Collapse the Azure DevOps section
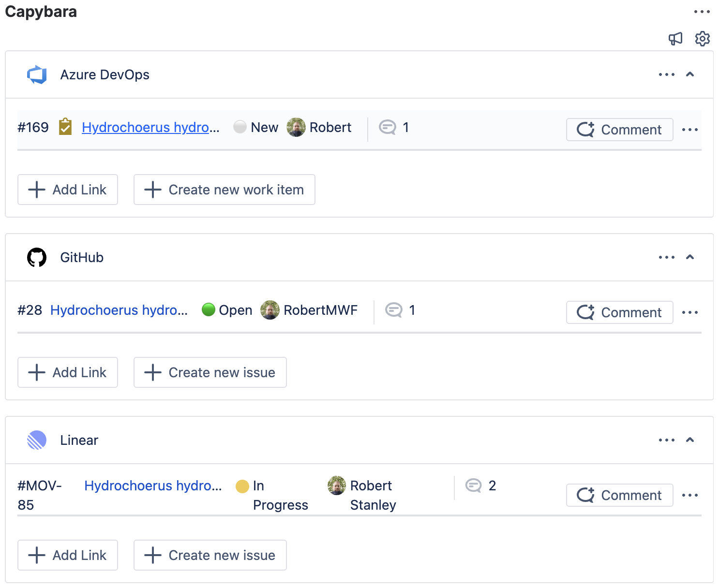Image resolution: width=719 pixels, height=588 pixels. tap(690, 74)
